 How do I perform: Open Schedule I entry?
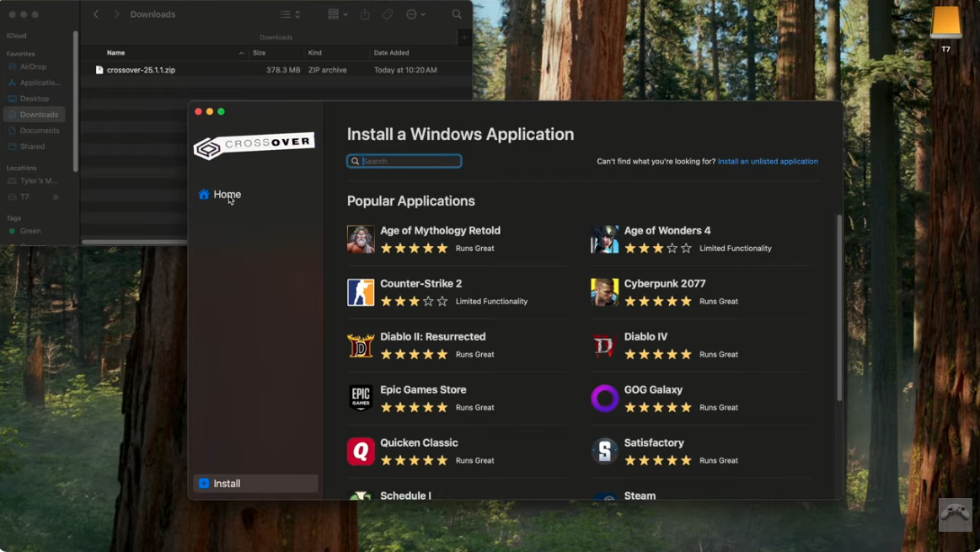tap(405, 496)
